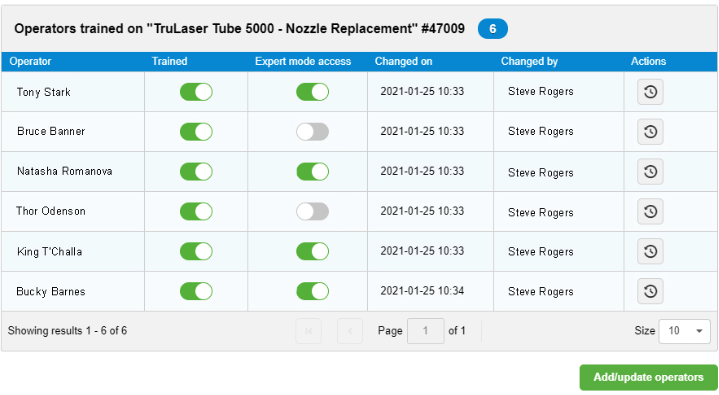
Task: Click the blue operator count badge showing 6
Action: point(492,29)
